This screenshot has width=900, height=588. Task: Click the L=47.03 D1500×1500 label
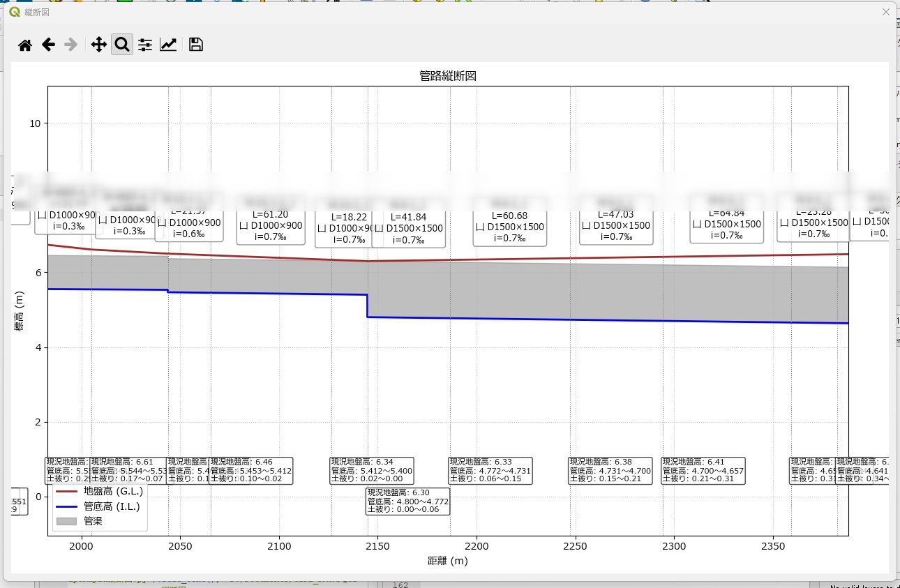tap(616, 226)
